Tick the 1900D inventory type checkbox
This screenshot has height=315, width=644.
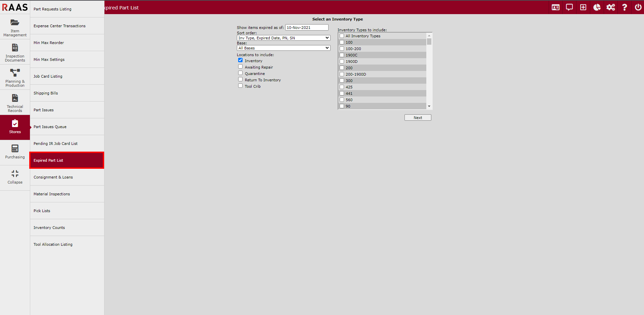342,62
